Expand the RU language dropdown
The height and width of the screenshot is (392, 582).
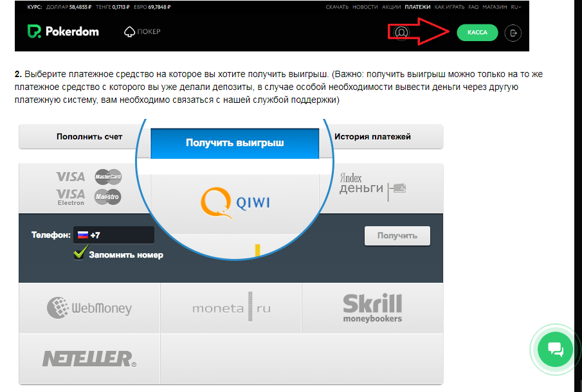515,7
